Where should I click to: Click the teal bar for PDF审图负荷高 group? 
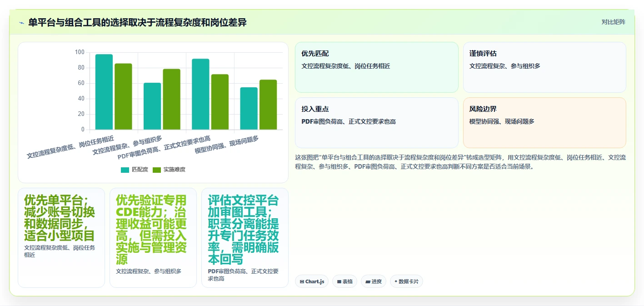tap(200, 94)
